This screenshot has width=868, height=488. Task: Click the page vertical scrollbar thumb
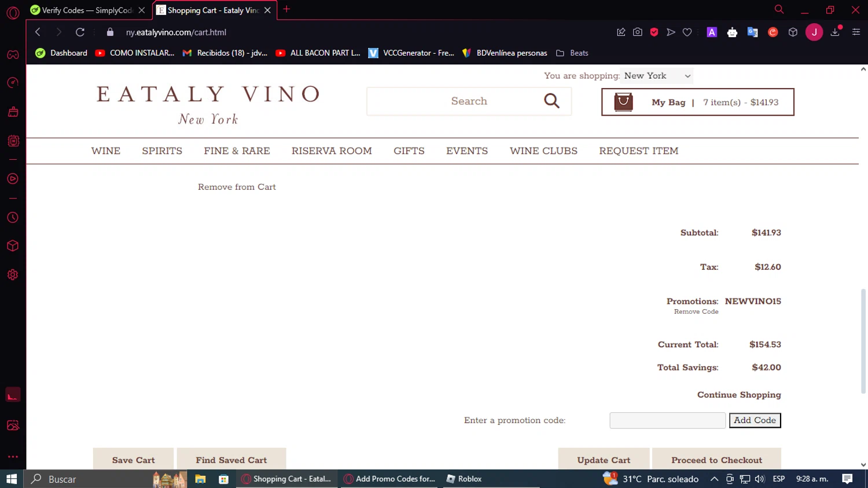(x=863, y=342)
